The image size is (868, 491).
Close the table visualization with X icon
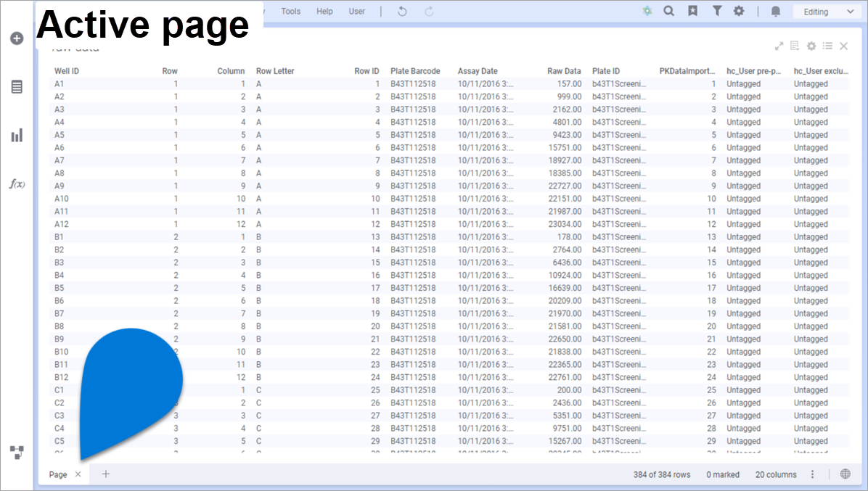(843, 46)
